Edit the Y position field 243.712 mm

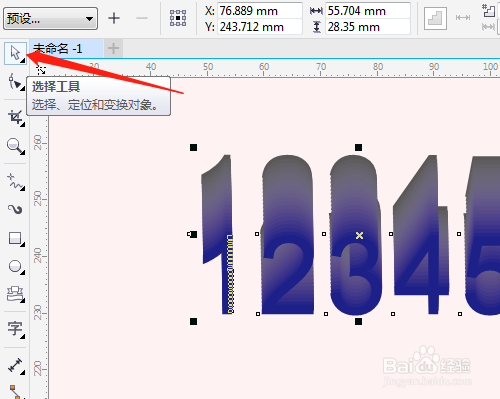point(260,27)
